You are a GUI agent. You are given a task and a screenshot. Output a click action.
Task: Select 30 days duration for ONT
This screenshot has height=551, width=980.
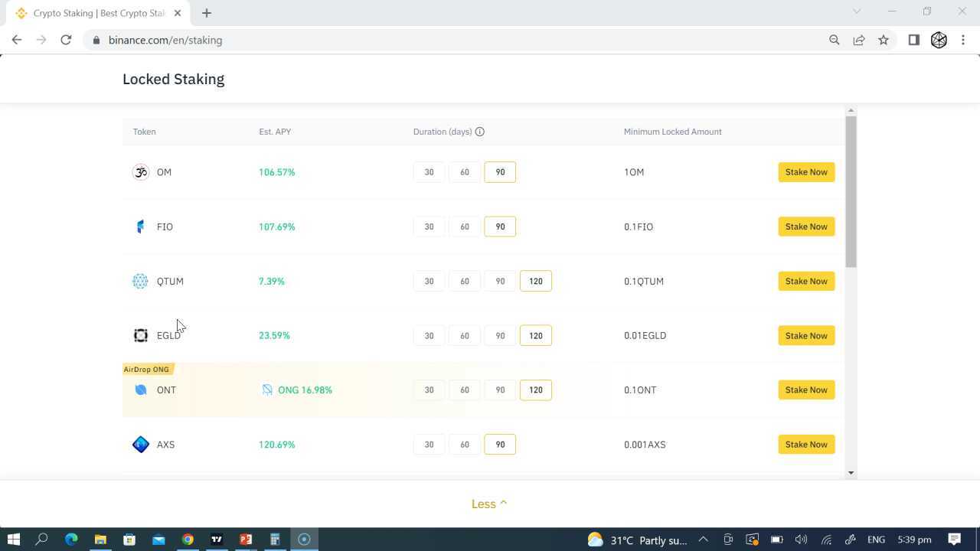pyautogui.click(x=429, y=390)
